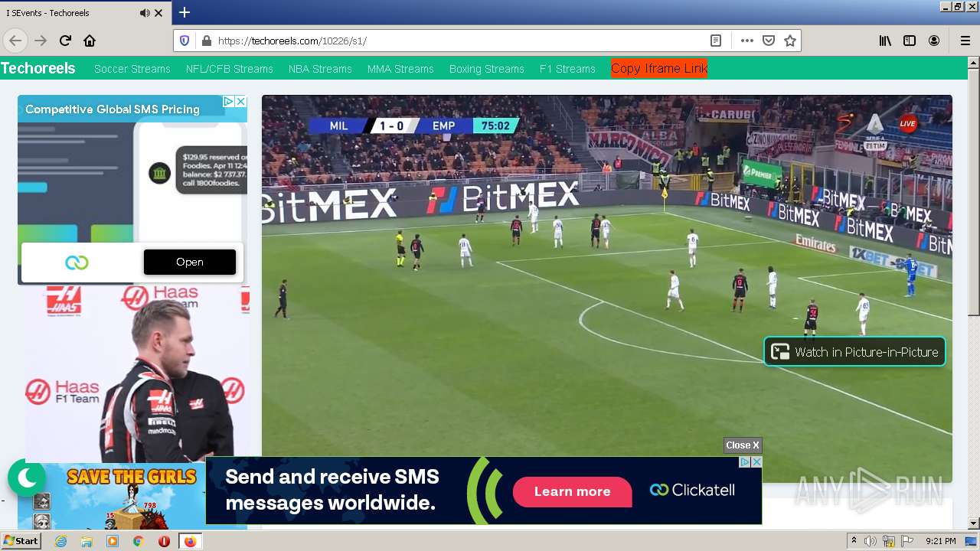Screen dimensions: 980x551
Task: Open NFL/CFB Streams menu item
Action: [x=230, y=69]
